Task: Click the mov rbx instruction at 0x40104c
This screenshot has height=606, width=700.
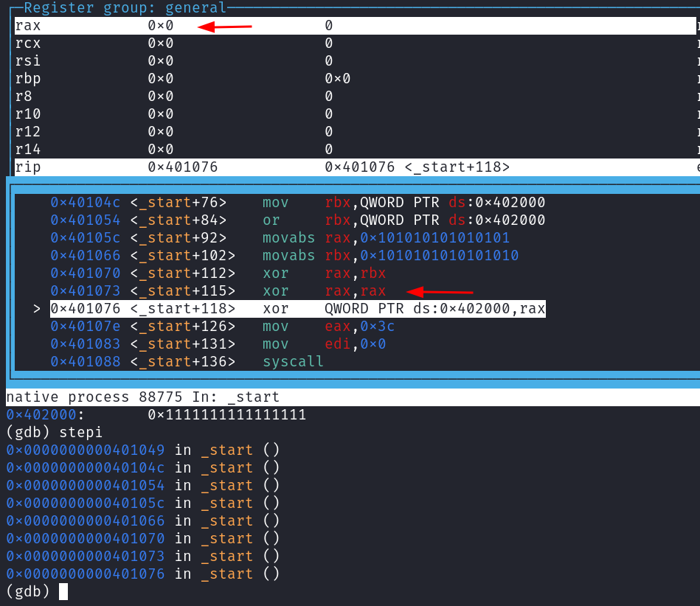Action: (403, 202)
